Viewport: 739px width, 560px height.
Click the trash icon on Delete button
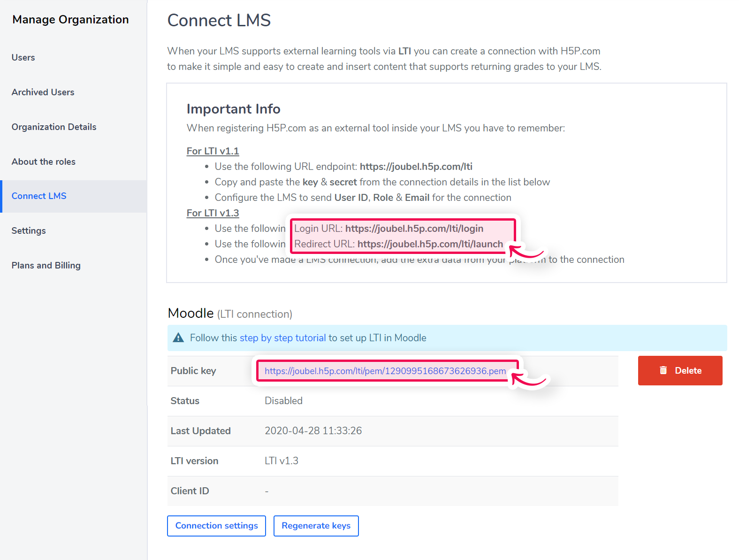(x=663, y=370)
